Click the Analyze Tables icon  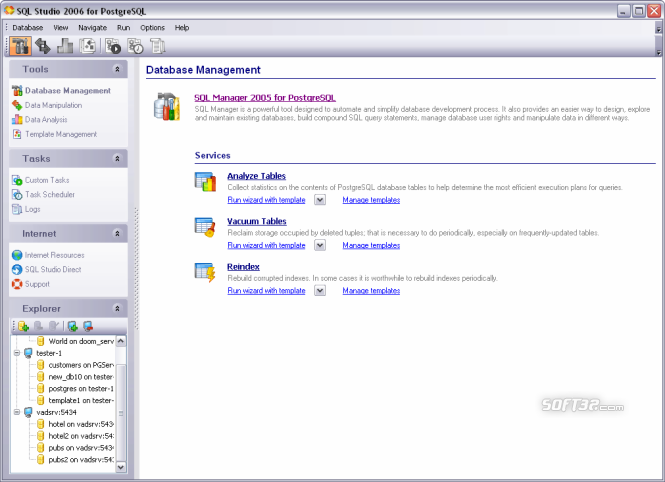205,181
